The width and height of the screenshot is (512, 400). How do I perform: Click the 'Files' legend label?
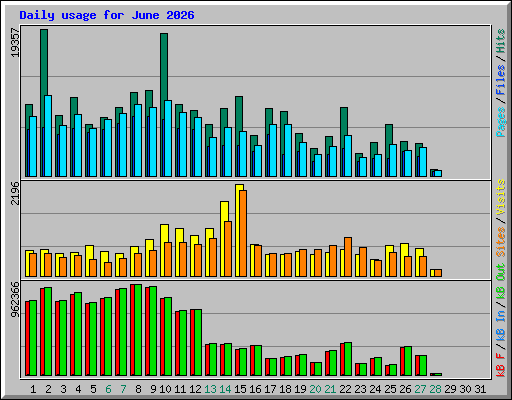[x=501, y=80]
